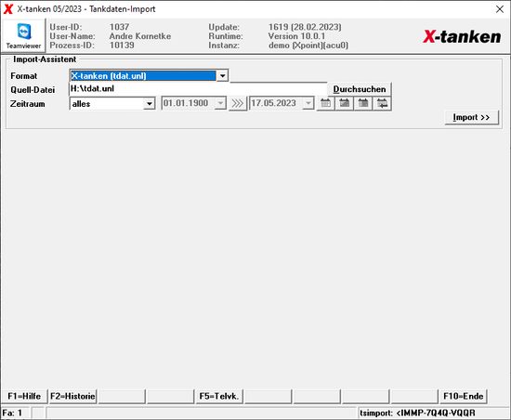This screenshot has height=420, width=511.
Task: Click the third calendar icon in the Zeitraum row
Action: pos(363,104)
